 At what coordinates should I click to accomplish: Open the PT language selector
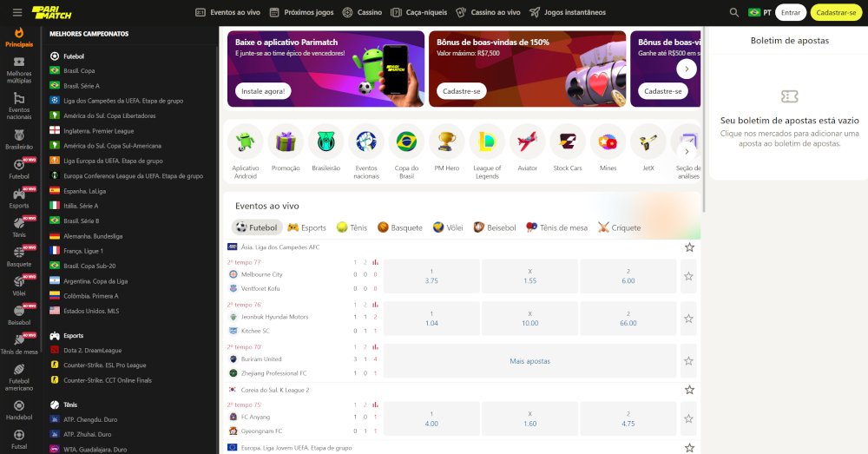tap(759, 12)
